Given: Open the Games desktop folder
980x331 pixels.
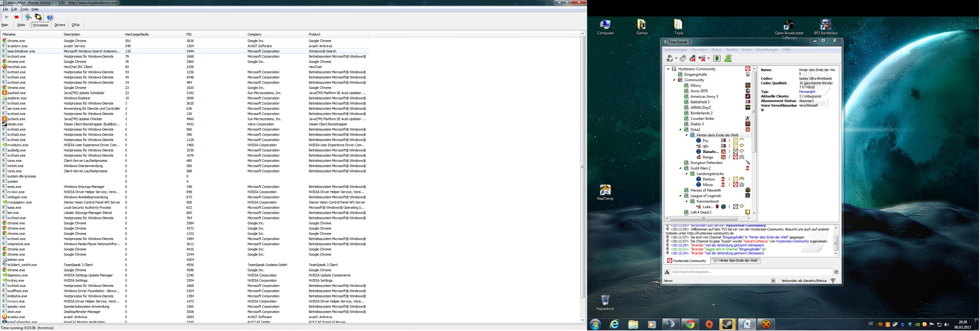Looking at the screenshot, I should 642,27.
